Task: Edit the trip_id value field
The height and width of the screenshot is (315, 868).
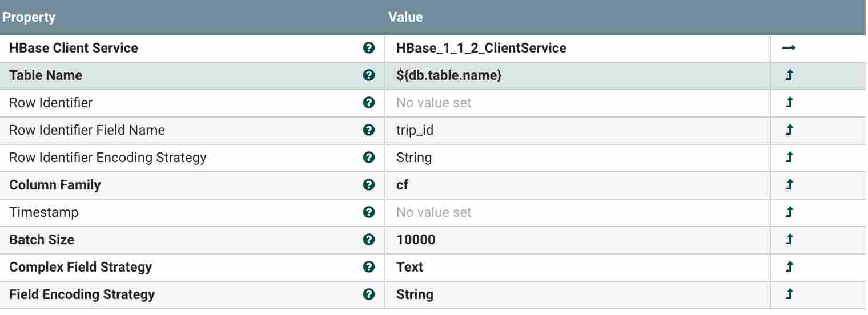Action: point(415,130)
